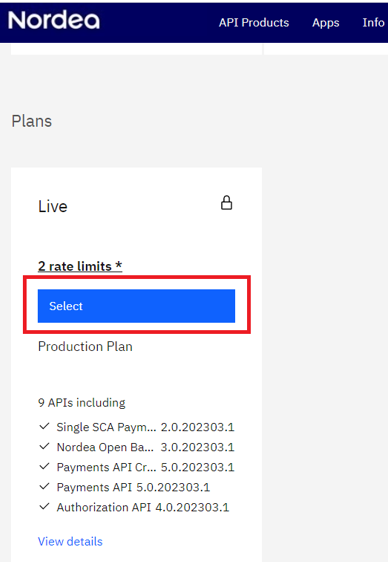Click the Nordea Open Ba... API entry

pyautogui.click(x=145, y=447)
